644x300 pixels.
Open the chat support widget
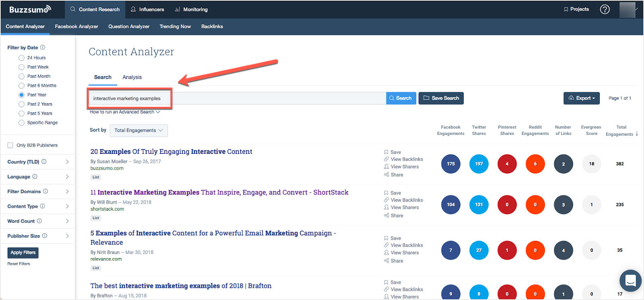(x=630, y=281)
